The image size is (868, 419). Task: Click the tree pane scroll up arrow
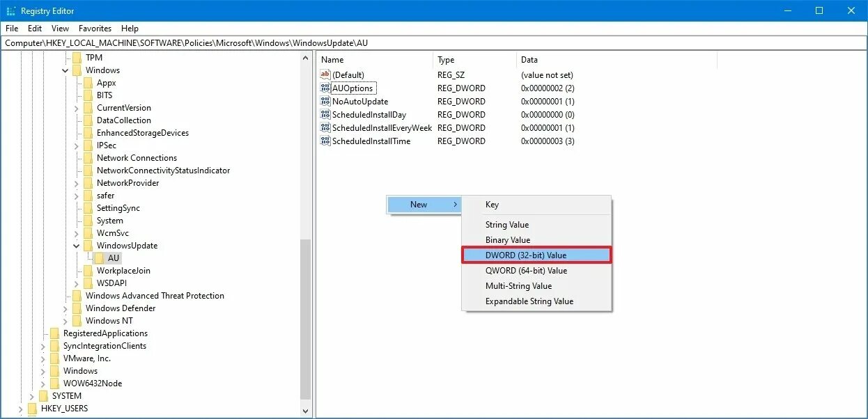(x=307, y=58)
